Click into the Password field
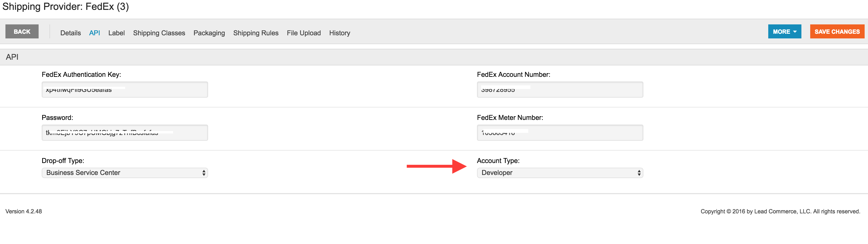The height and width of the screenshot is (244, 868). point(125,133)
